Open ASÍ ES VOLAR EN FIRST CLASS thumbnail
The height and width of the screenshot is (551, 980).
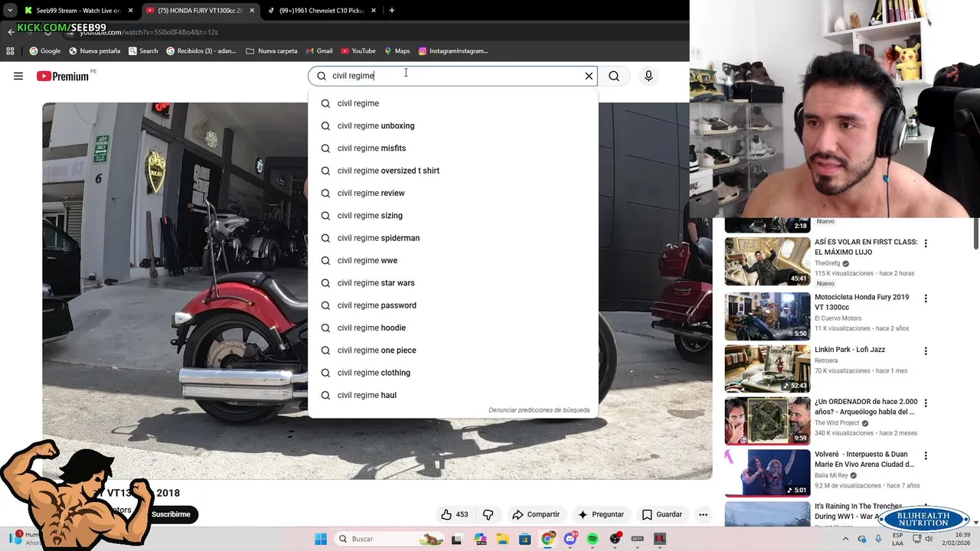[x=767, y=261]
